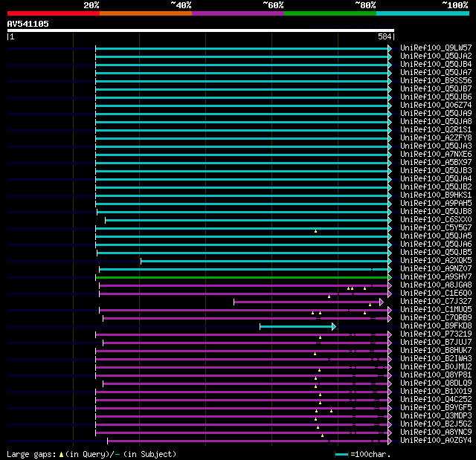Select hit name UniRef100_C6SXX0
Image resolution: width=476 pixels, height=460 pixels.
[x=436, y=220]
